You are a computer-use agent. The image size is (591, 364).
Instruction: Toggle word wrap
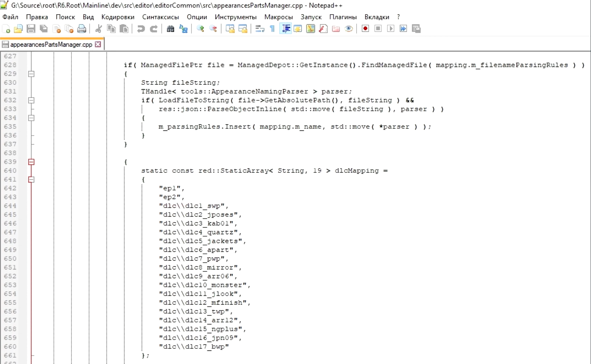(260, 29)
